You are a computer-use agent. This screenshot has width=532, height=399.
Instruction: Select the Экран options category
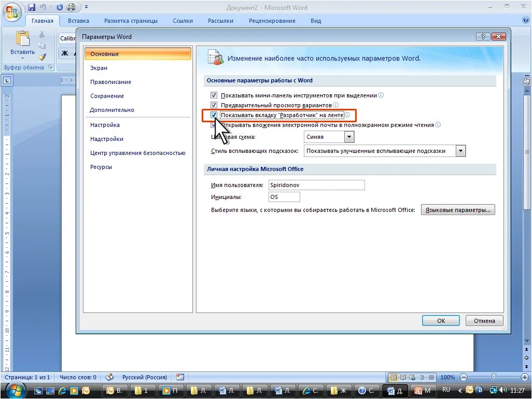[138, 68]
